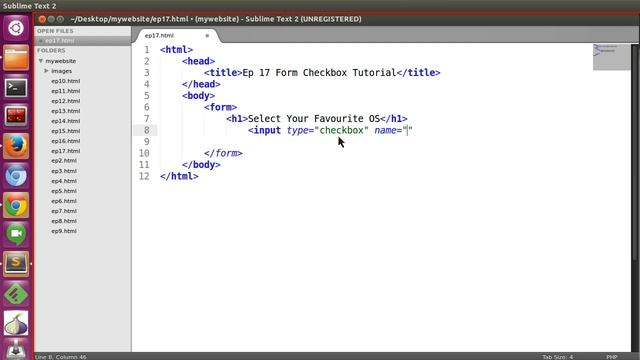
Task: Open ep11.html in sidebar
Action: pos(66,91)
